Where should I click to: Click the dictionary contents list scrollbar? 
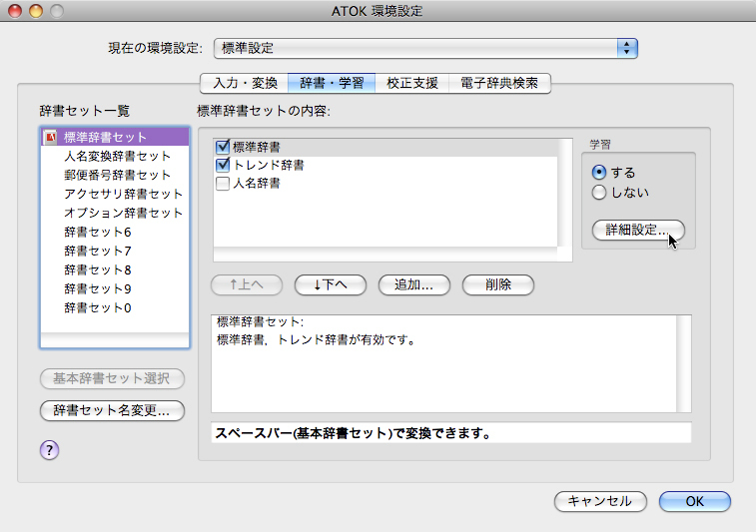pyautogui.click(x=564, y=193)
